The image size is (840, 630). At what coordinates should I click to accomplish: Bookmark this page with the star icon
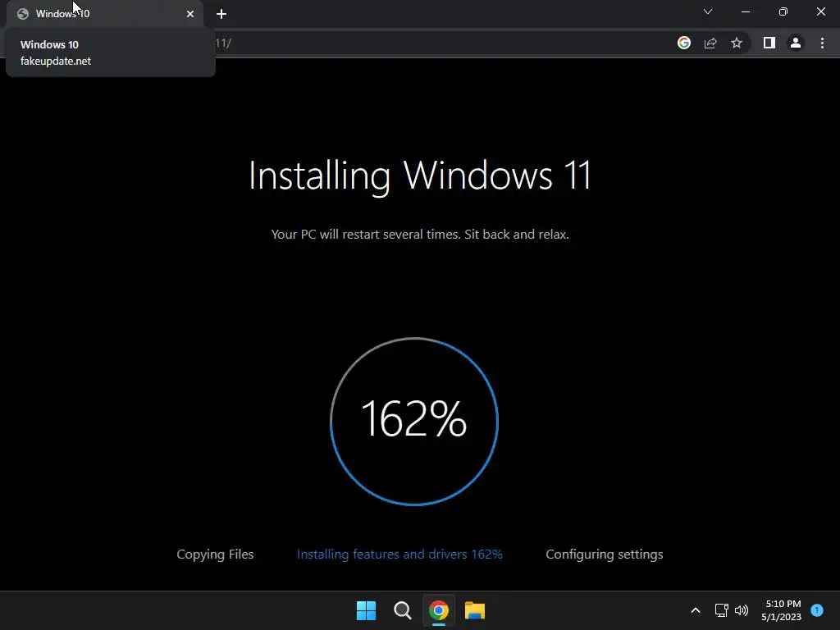pyautogui.click(x=737, y=43)
